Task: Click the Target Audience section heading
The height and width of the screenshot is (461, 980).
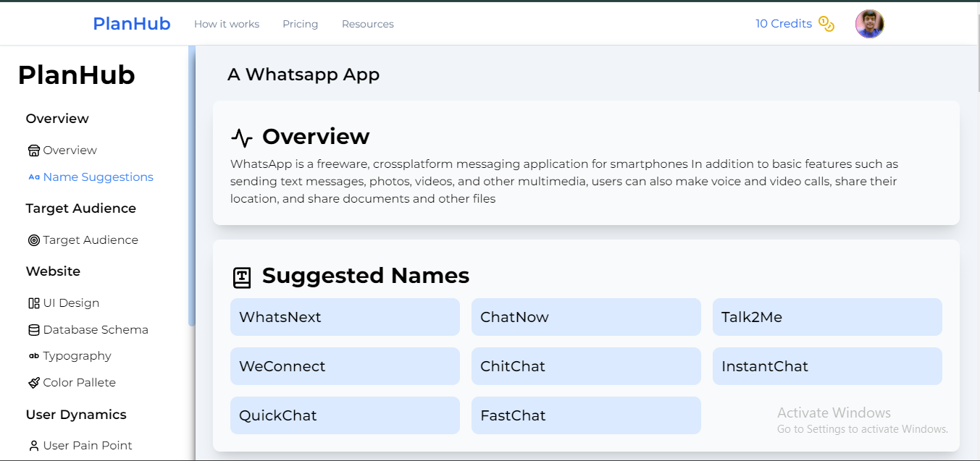Action: coord(81,208)
